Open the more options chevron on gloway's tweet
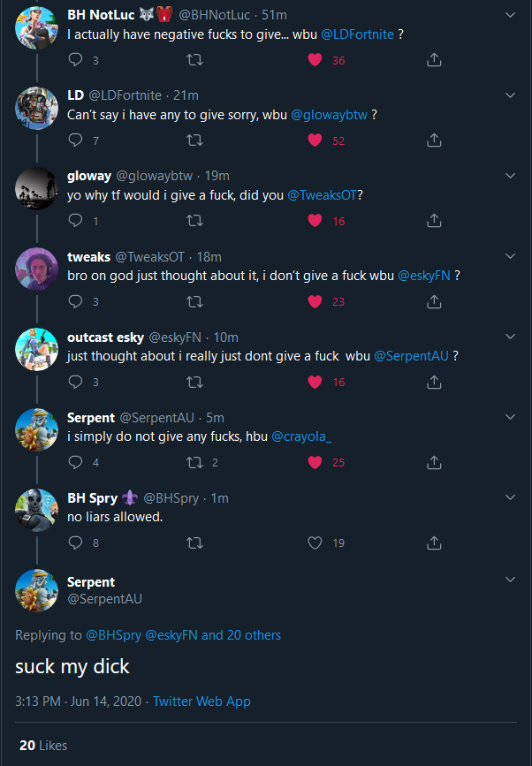The width and height of the screenshot is (532, 766). coord(510,176)
